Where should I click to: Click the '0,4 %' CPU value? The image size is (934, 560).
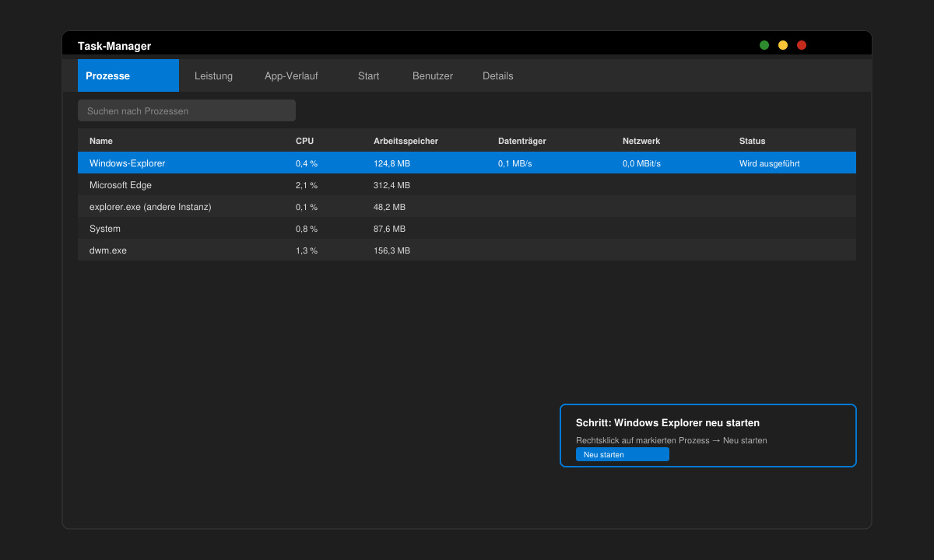tap(307, 163)
